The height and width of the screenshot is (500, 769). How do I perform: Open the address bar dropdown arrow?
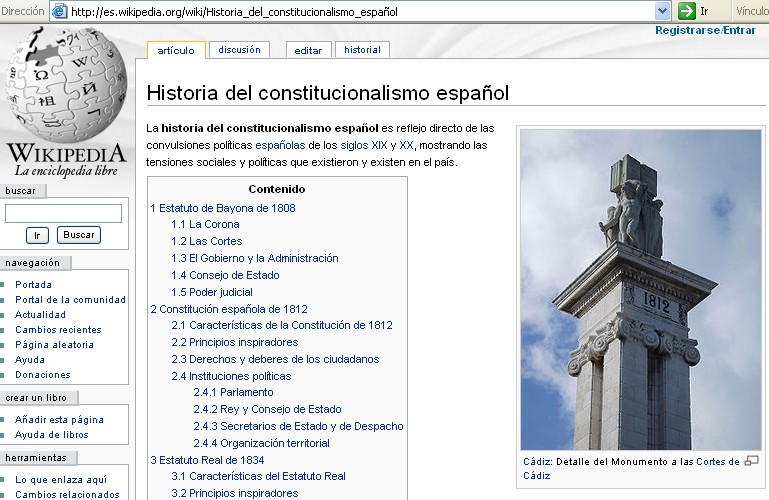point(662,11)
